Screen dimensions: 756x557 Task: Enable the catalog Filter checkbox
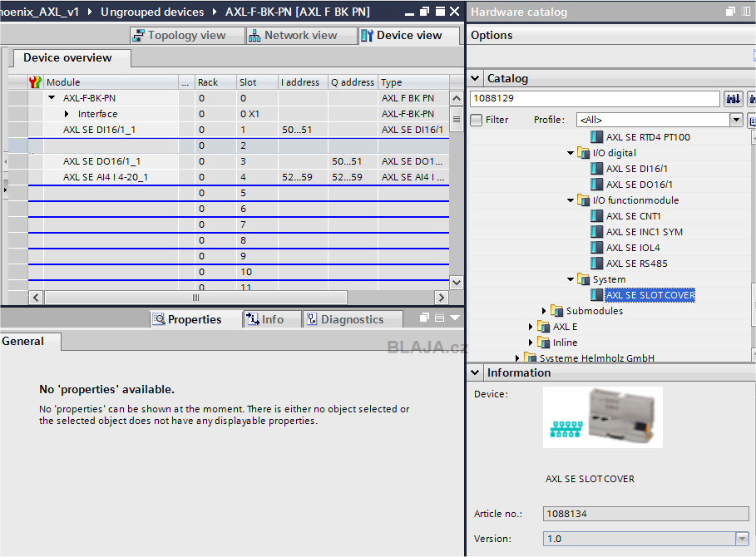477,120
